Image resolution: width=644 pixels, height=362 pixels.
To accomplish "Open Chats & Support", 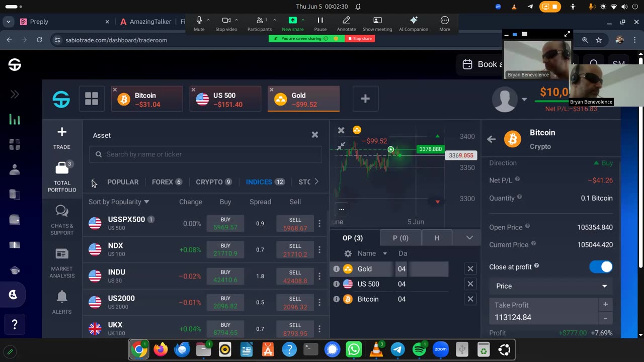I will pos(62,220).
